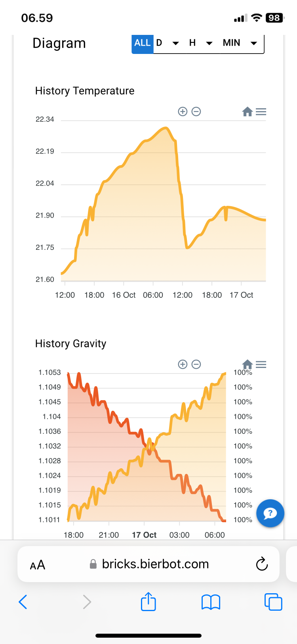Screen dimensions: 297x644
Task: Reset zoom on the History Temperature chart
Action: (247, 112)
